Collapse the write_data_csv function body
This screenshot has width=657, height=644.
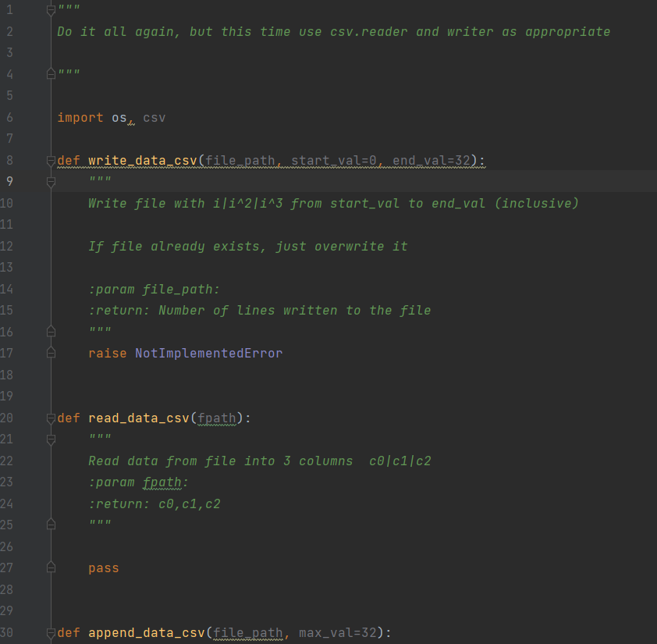[x=51, y=160]
